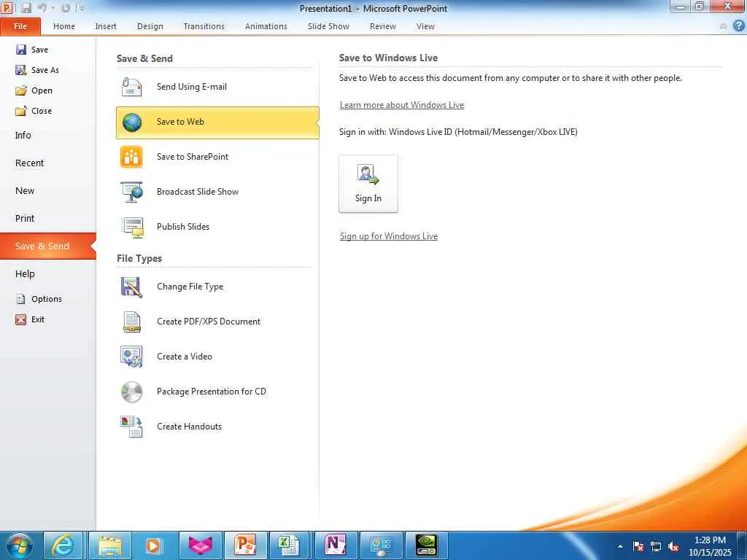
Task: Open Excel from the taskbar
Action: [289, 545]
